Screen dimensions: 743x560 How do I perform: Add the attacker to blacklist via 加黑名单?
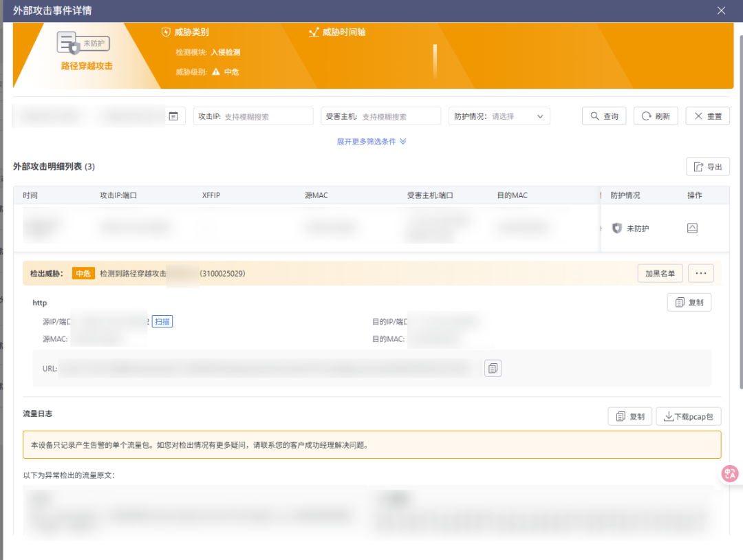[x=660, y=273]
